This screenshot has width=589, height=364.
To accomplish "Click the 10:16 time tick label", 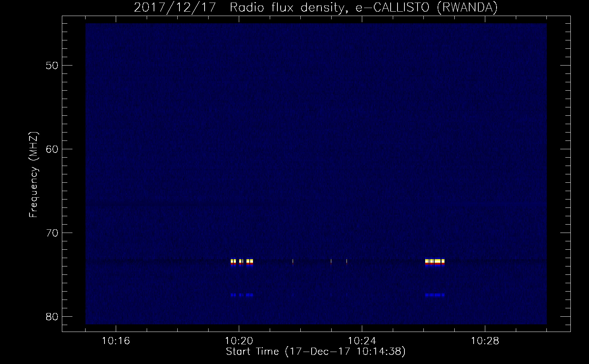I will pyautogui.click(x=116, y=341).
